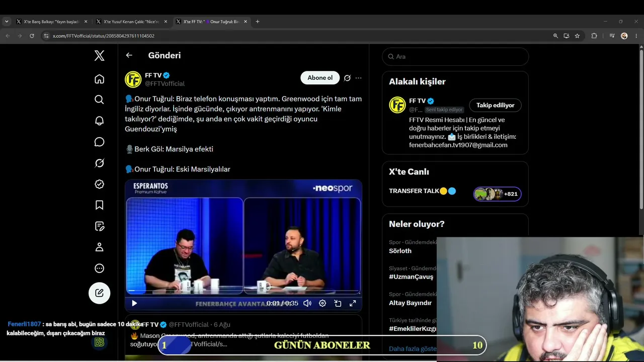
Task: Open a new browser tab
Action: point(258,22)
